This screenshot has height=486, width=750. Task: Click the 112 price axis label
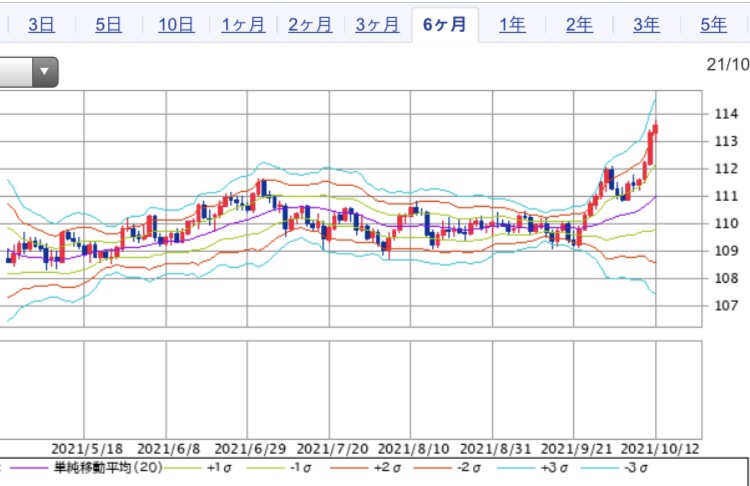[726, 168]
